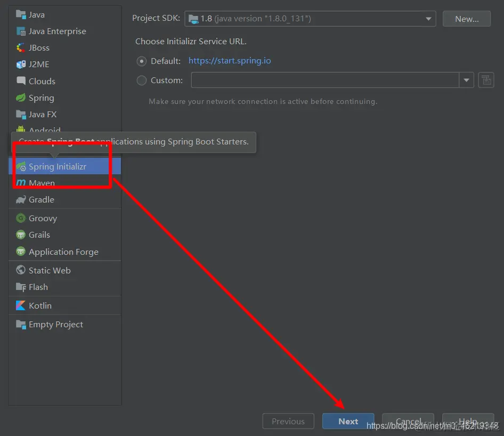Click the Previous button
The width and height of the screenshot is (504, 436).
pos(288,421)
